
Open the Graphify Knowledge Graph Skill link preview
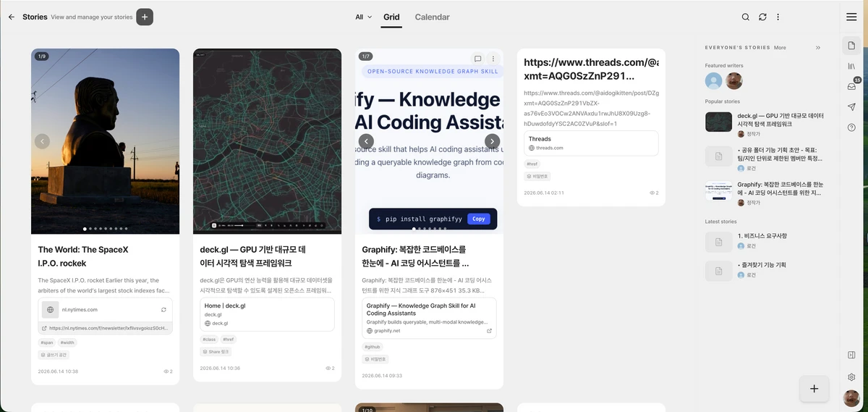(429, 318)
